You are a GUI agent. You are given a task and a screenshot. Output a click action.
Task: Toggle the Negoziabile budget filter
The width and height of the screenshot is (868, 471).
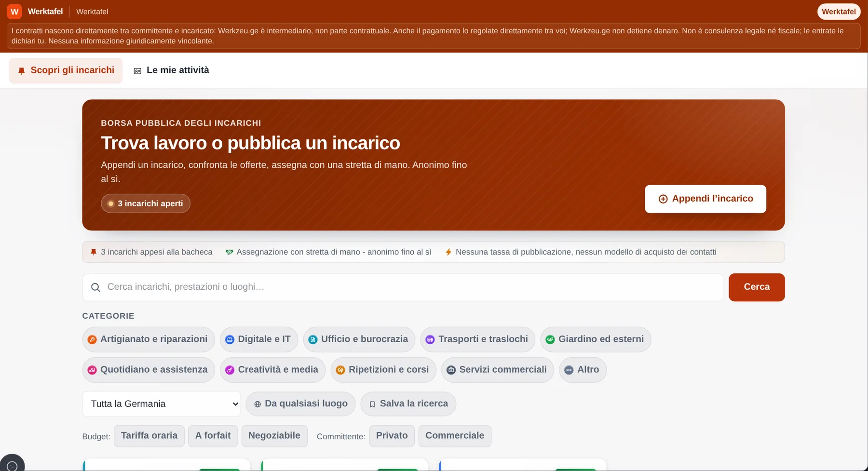click(274, 436)
